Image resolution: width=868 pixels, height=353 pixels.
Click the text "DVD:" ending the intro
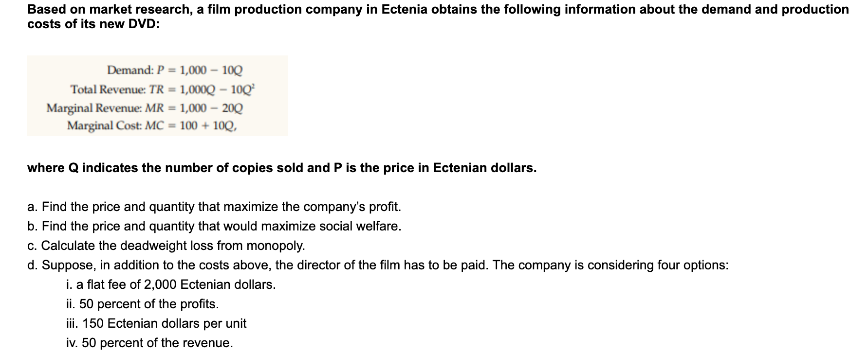click(144, 24)
